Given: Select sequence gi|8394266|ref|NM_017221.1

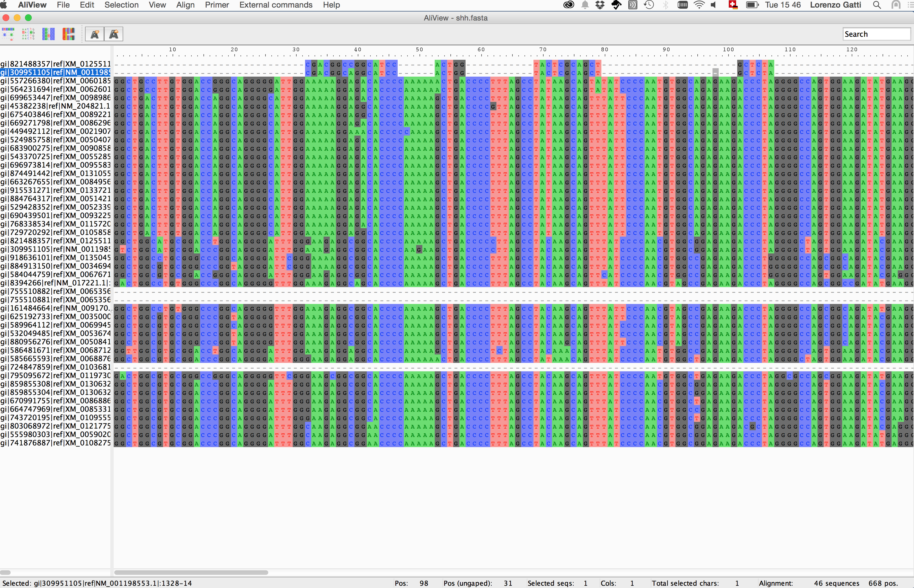Looking at the screenshot, I should pos(55,283).
